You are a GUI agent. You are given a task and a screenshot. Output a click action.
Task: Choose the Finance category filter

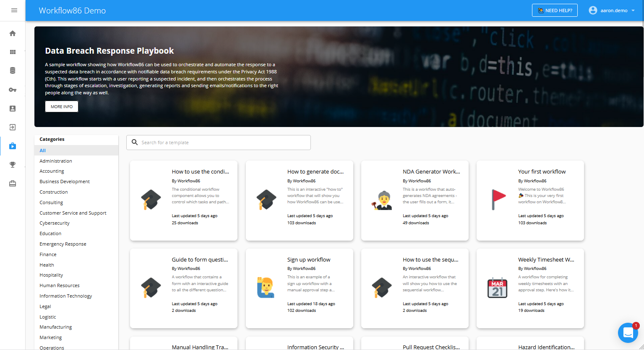point(48,254)
